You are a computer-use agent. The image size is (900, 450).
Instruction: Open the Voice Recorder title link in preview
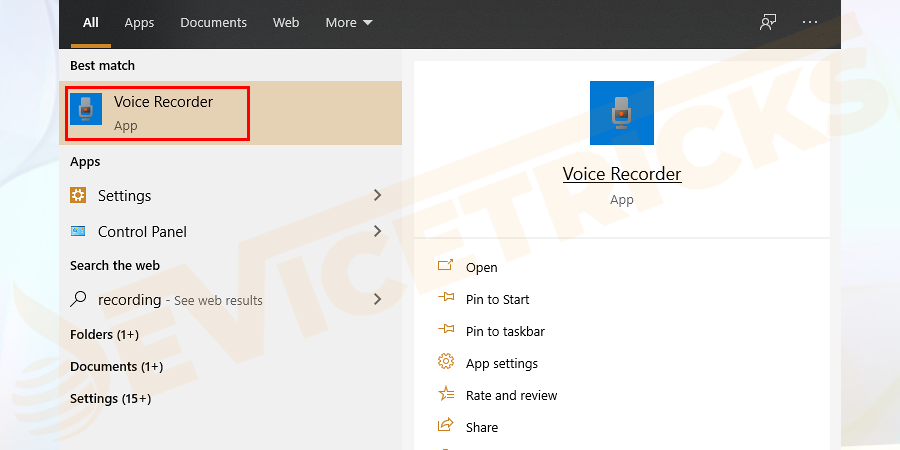(x=622, y=174)
